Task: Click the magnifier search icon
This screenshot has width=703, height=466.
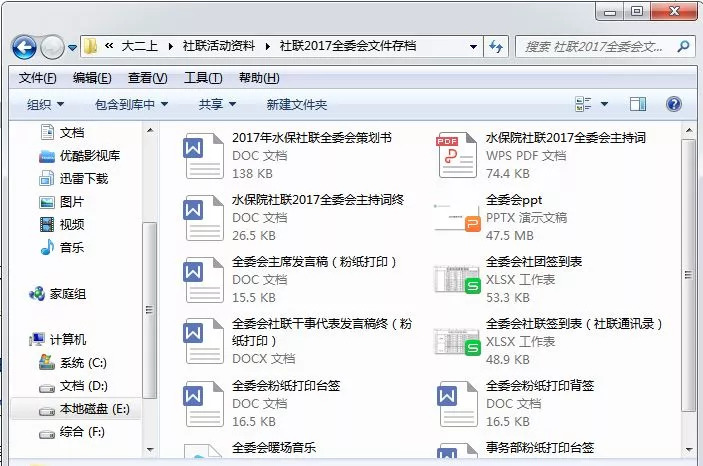Action: [683, 46]
